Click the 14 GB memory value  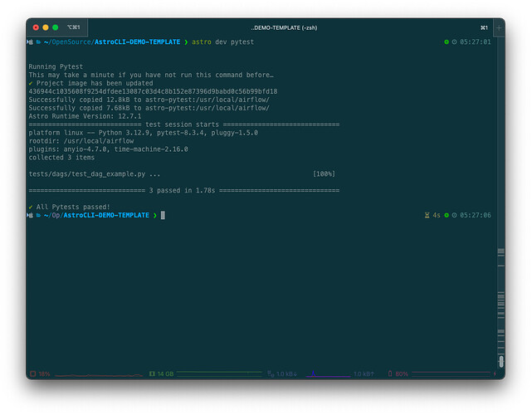pos(165,374)
